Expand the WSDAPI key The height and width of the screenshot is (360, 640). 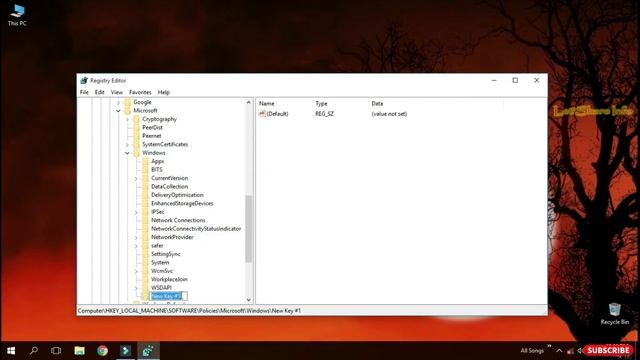136,288
